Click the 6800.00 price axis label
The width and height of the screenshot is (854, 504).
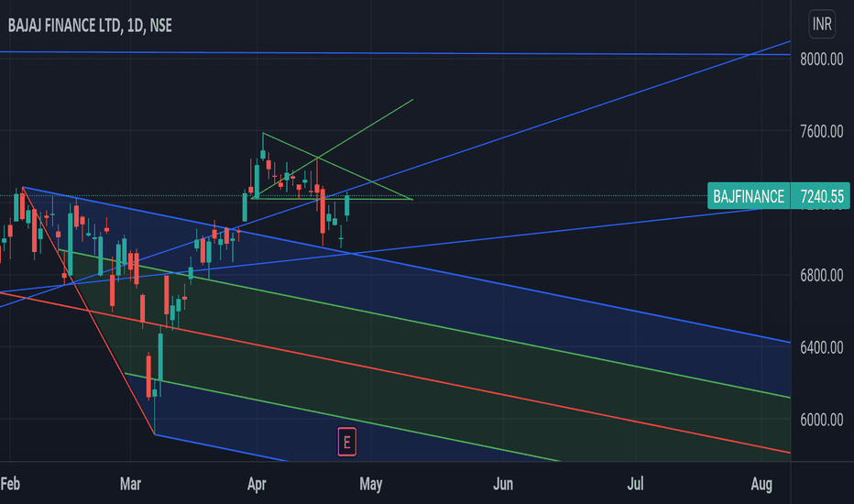(x=821, y=275)
